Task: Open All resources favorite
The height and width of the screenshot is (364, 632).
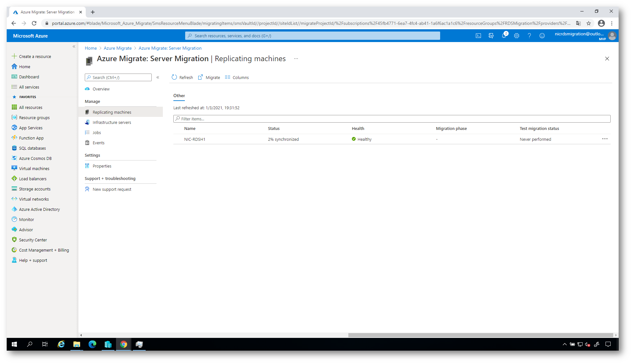Action: (x=27, y=107)
